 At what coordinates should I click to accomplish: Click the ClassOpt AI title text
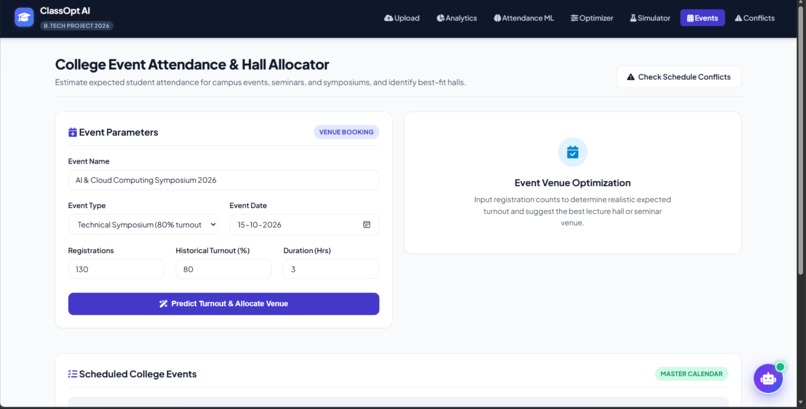click(65, 11)
